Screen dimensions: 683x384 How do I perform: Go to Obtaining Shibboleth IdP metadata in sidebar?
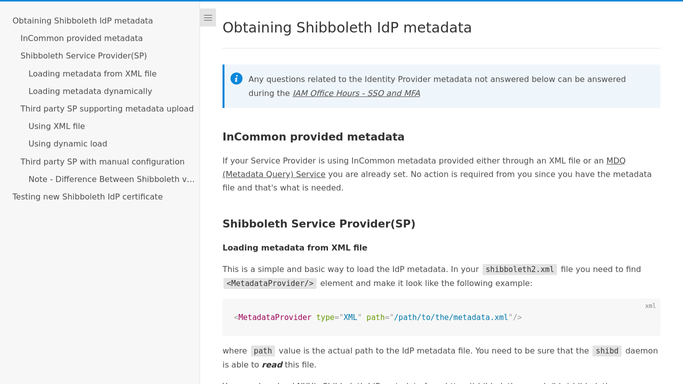82,21
